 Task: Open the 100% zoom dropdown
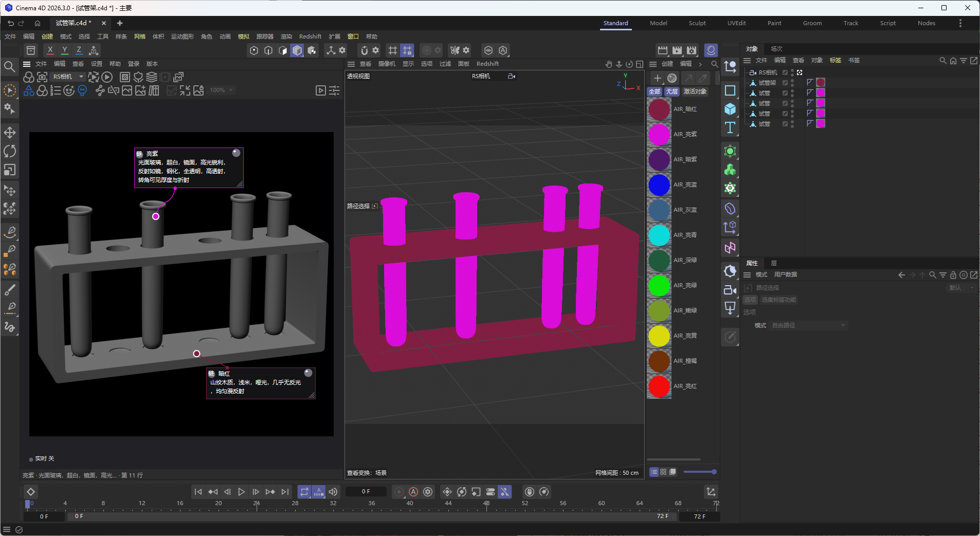pyautogui.click(x=222, y=90)
